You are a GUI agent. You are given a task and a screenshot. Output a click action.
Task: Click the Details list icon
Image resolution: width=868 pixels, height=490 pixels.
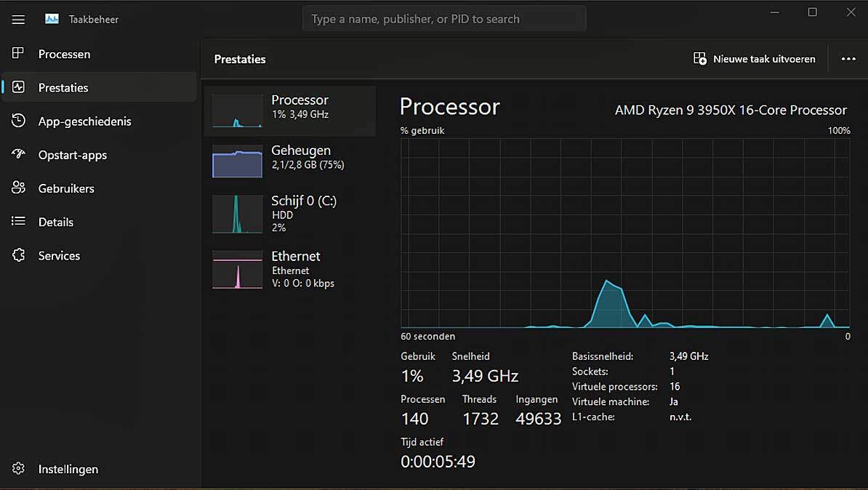point(18,222)
